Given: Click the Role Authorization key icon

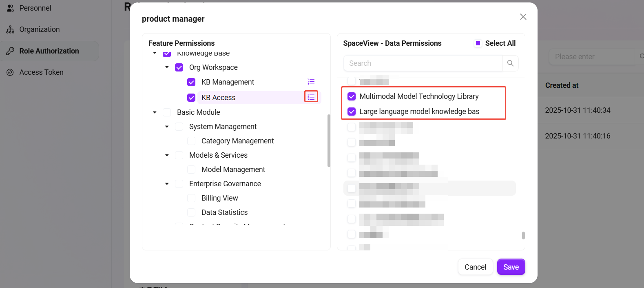Looking at the screenshot, I should pos(11,51).
